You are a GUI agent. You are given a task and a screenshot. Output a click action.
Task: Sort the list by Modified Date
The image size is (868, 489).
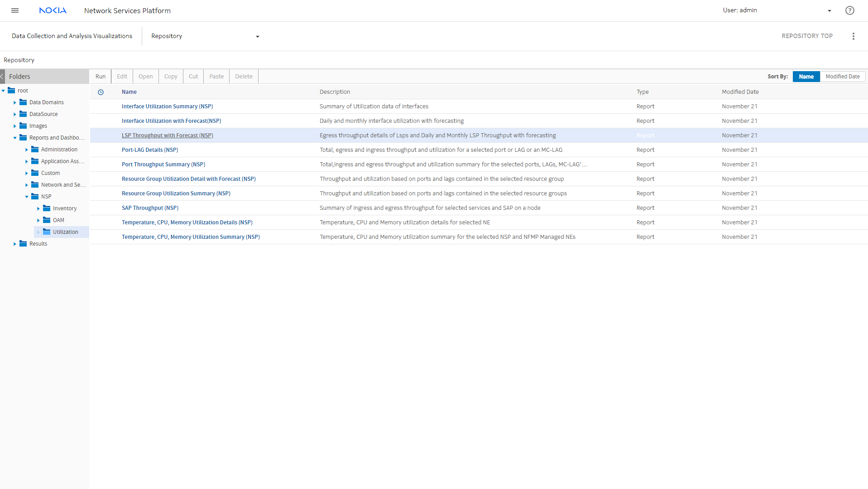pyautogui.click(x=842, y=77)
